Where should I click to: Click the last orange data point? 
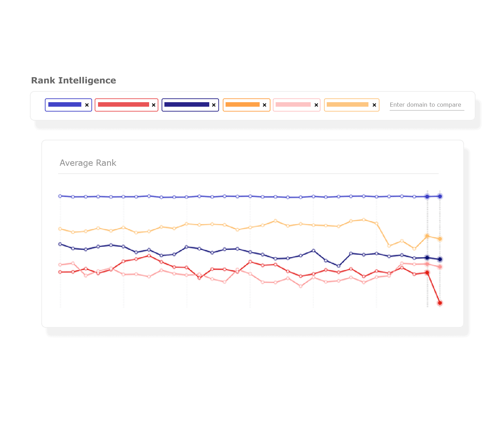click(440, 239)
